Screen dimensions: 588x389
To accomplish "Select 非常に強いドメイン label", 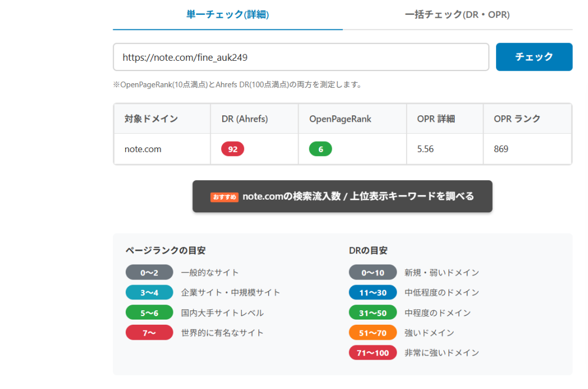I will point(442,353).
